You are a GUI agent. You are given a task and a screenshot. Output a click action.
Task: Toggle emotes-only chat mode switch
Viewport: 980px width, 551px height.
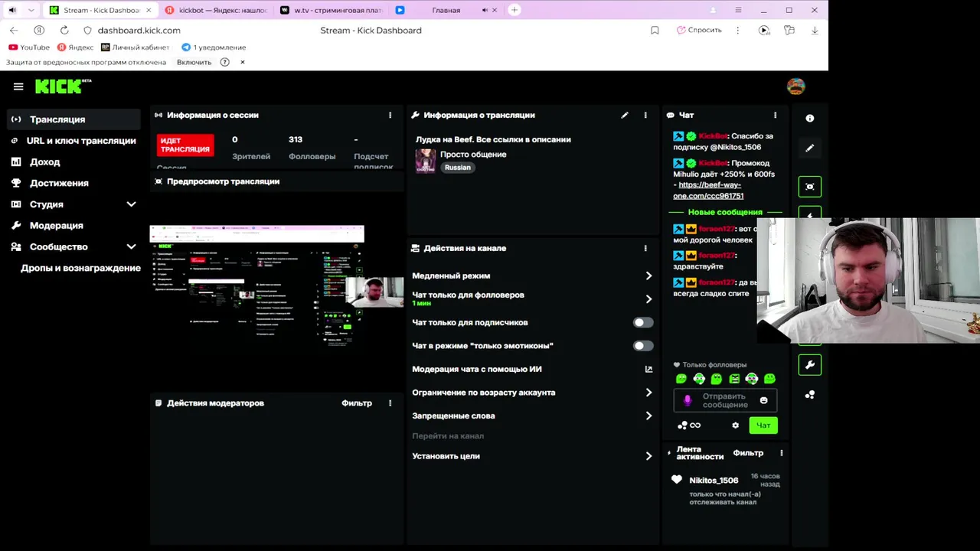pyautogui.click(x=643, y=346)
